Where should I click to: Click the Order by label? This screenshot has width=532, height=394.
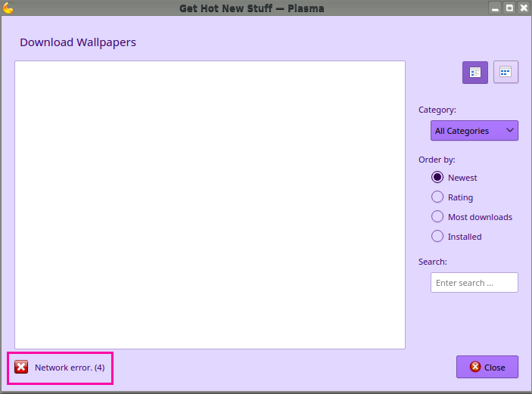tap(437, 160)
